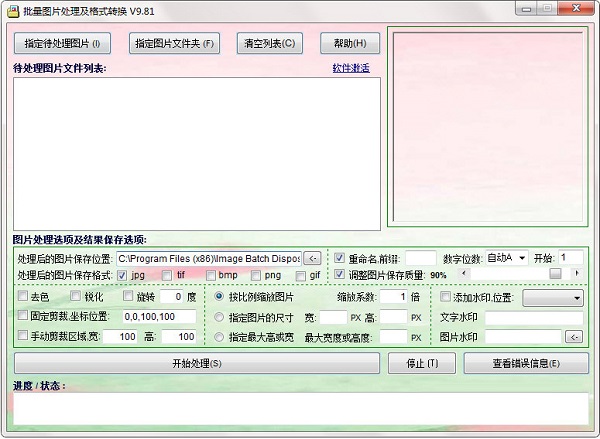This screenshot has height=439, width=600.
Task: Enable 添加水印 watermark checkbox
Action: point(445,297)
